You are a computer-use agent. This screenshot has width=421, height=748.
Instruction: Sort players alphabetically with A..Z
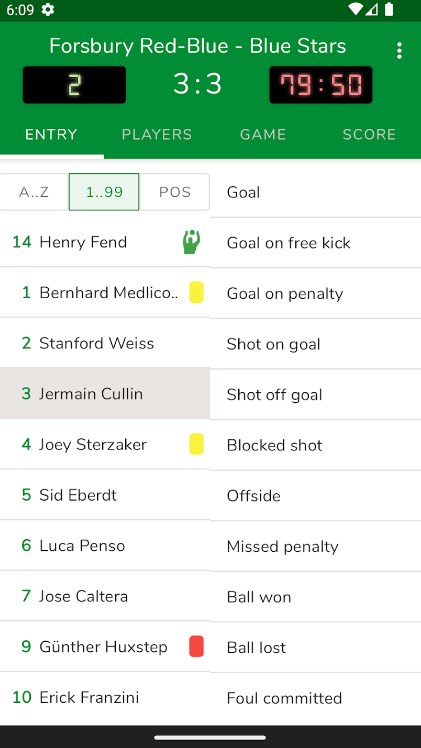[x=34, y=192]
